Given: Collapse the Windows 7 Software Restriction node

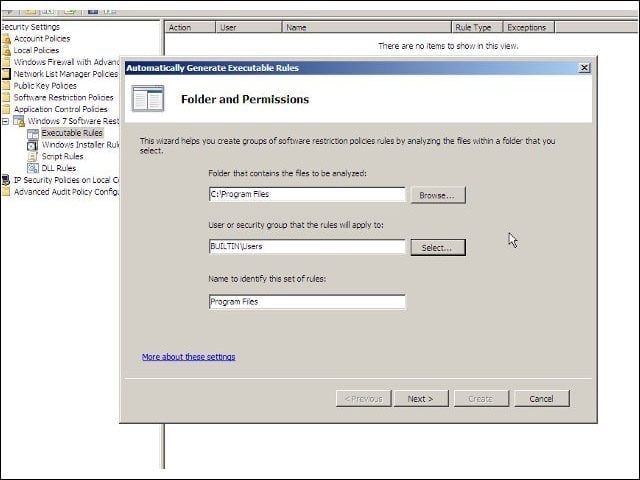Looking at the screenshot, I should pos(5,121).
